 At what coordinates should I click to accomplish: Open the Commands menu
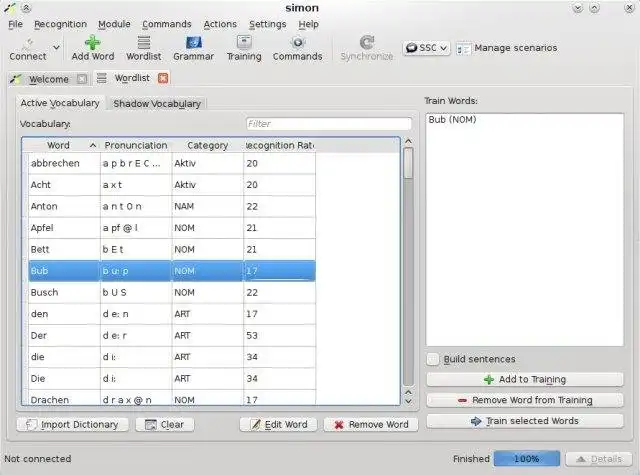click(x=167, y=24)
